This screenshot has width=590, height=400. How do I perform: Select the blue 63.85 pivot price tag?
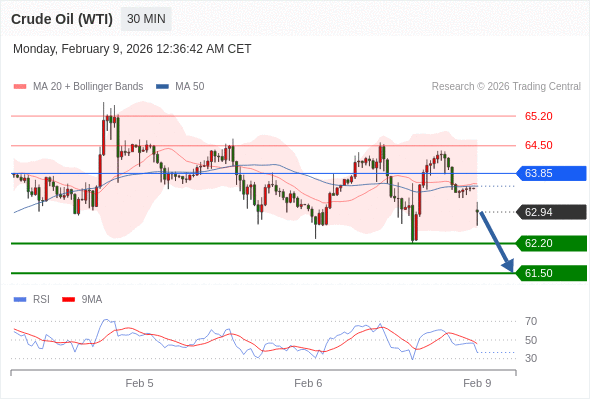[x=551, y=173]
